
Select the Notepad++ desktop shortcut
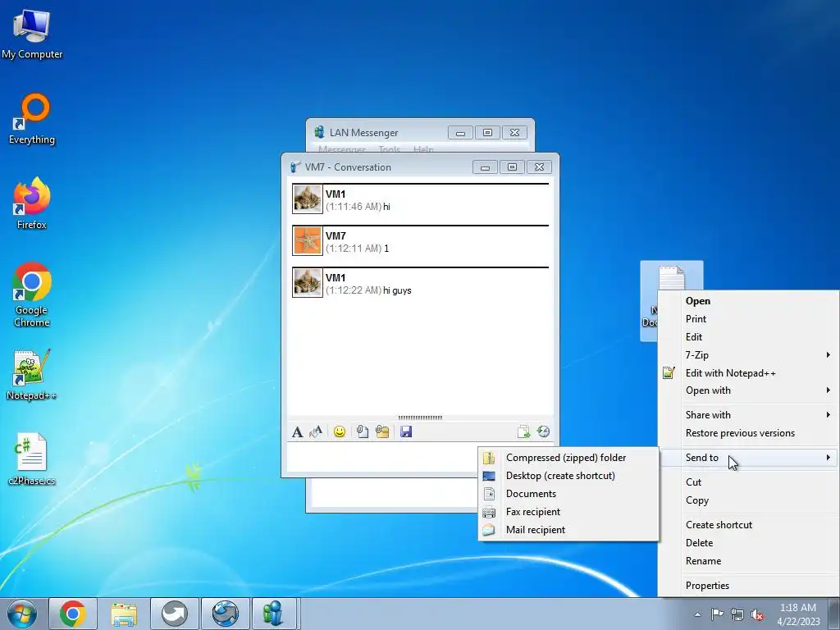coord(31,374)
